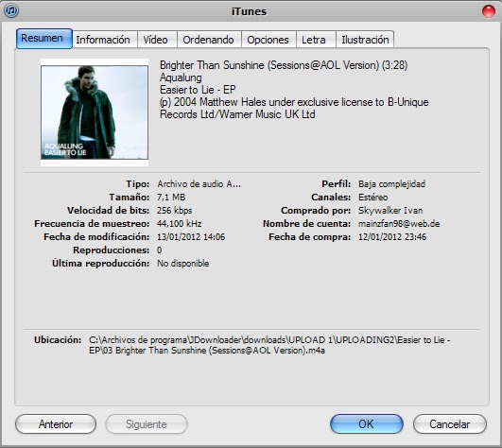Click the song title 'Brighter Than Sunshine' line
This screenshot has width=502, height=448.
(x=284, y=65)
